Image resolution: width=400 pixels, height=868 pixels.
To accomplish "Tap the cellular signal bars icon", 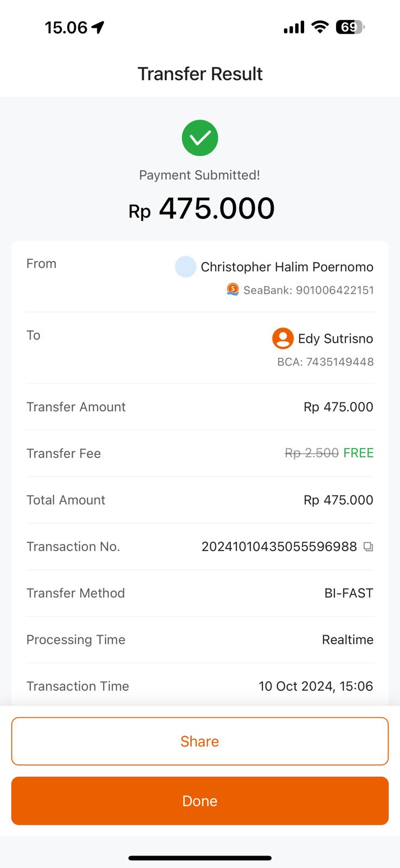I will tap(294, 27).
